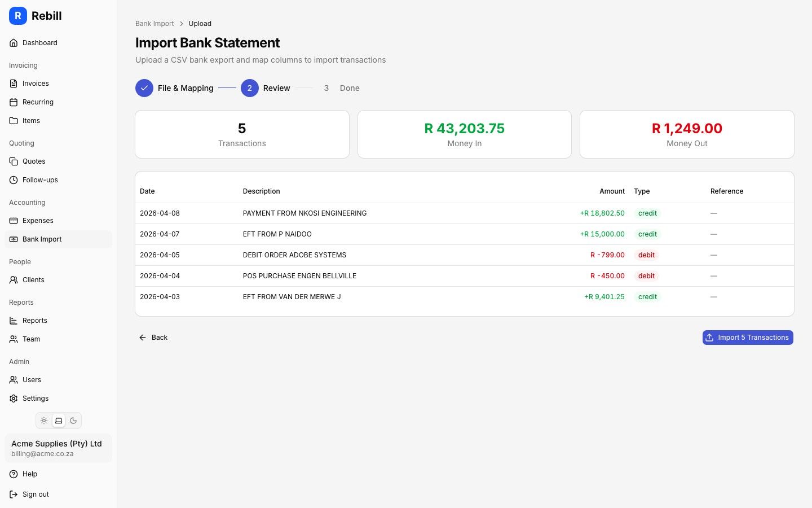The width and height of the screenshot is (812, 508).
Task: Open the Clients page
Action: click(58, 280)
